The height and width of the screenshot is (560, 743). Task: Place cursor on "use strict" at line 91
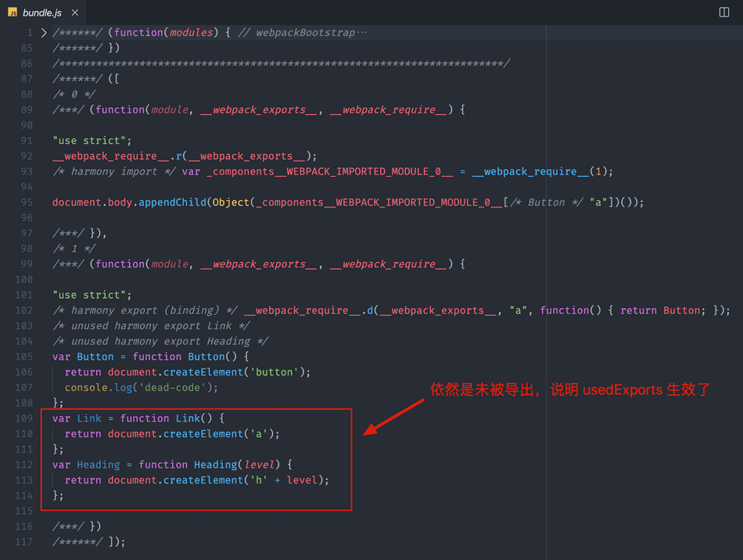[87, 141]
